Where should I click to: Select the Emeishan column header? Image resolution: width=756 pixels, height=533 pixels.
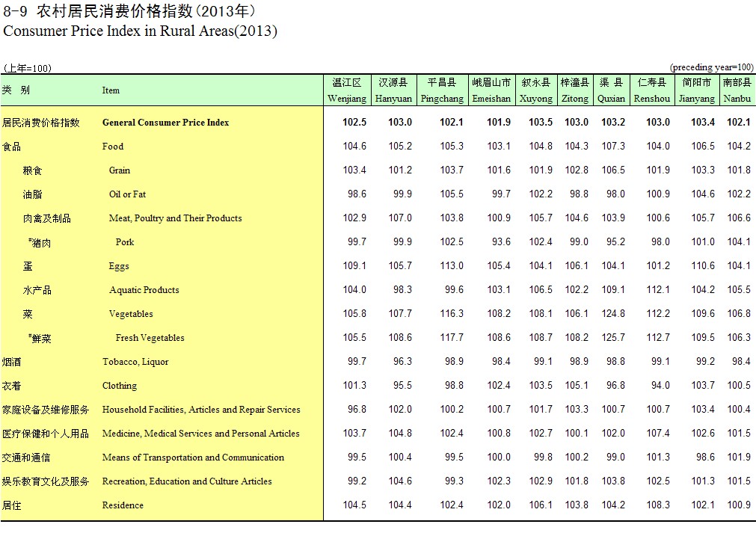click(491, 90)
